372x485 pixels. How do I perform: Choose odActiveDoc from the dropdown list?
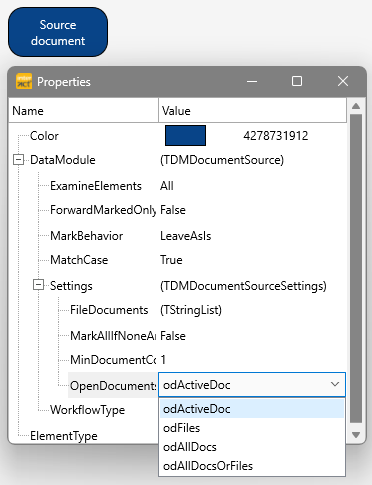252,409
